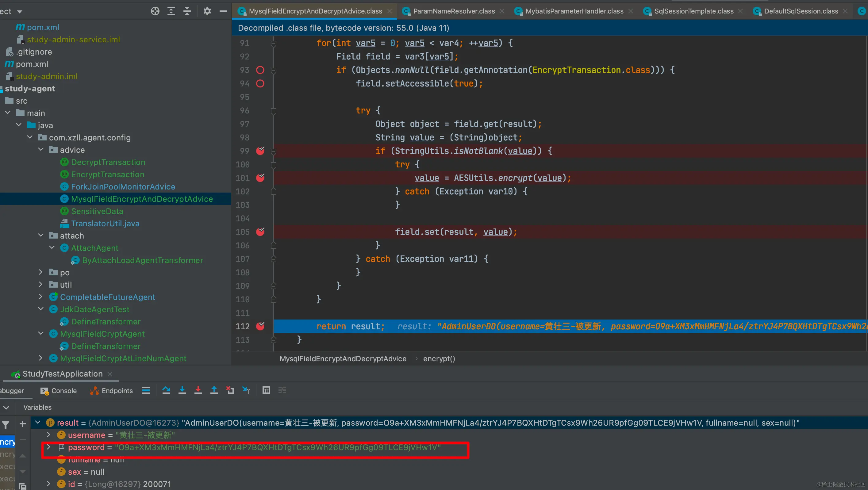Toggle the breakpoint on line 101

[x=260, y=178]
